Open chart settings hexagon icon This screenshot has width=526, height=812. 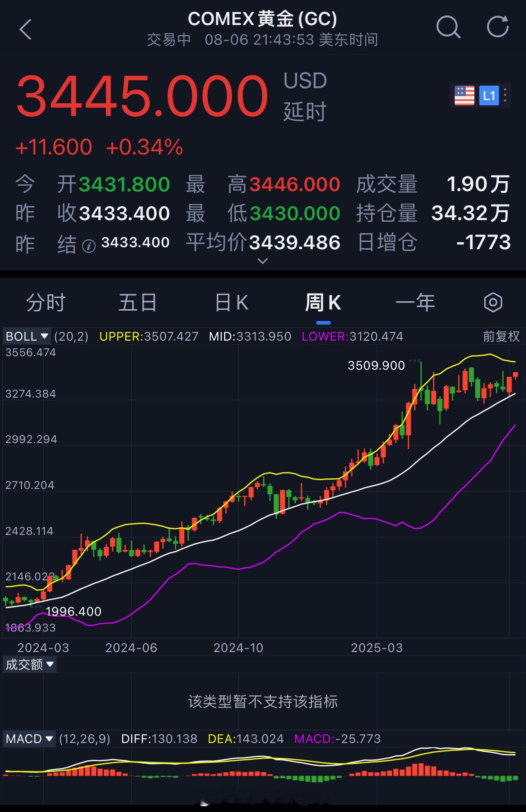pos(493,303)
